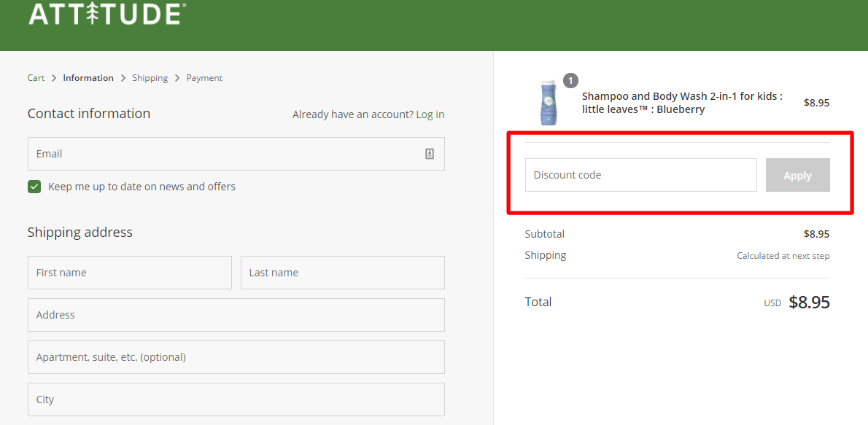Click the Log in link
Viewport: 868px width, 425px height.
(430, 114)
